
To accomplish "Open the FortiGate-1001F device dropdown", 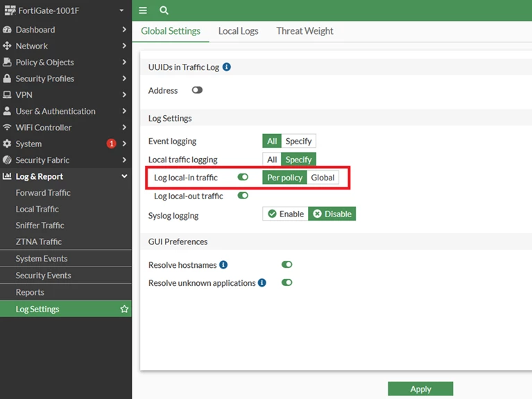I will pyautogui.click(x=121, y=10).
